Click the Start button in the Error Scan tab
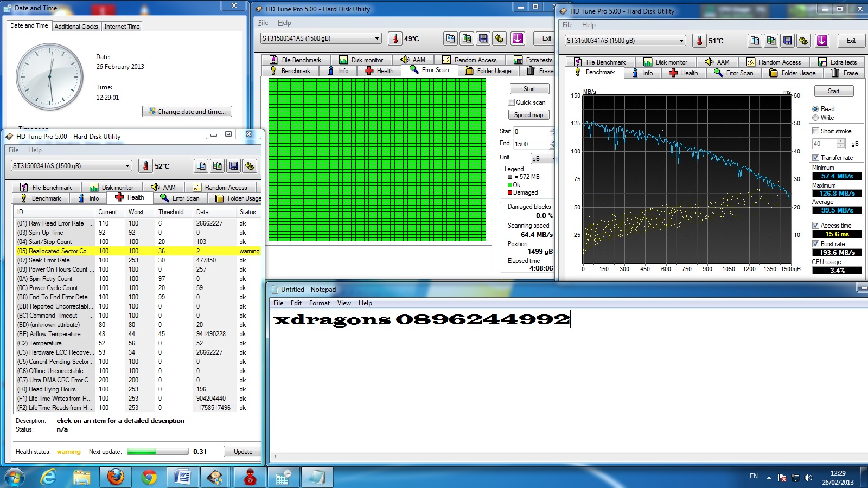This screenshot has width=868, height=488. pos(529,89)
